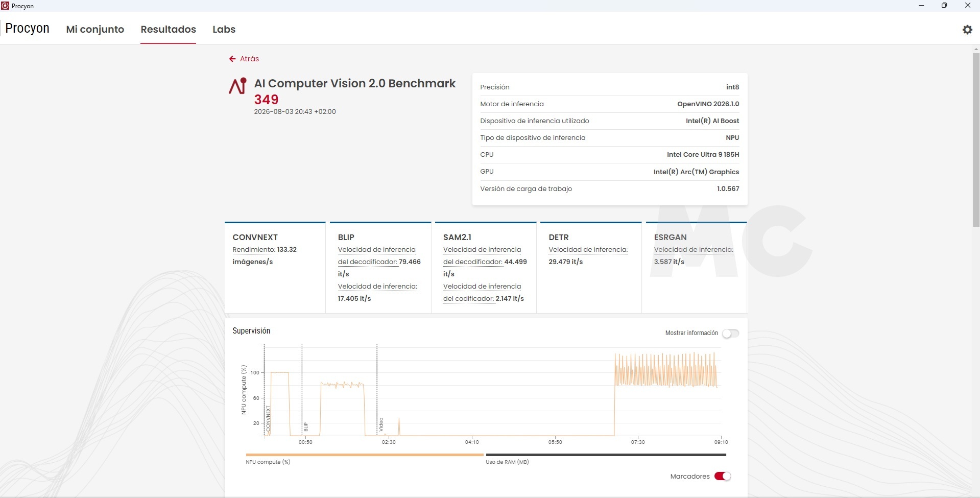Select the NPU compute (%) chart bar
Viewport: 980px width, 498px height.
(365, 455)
